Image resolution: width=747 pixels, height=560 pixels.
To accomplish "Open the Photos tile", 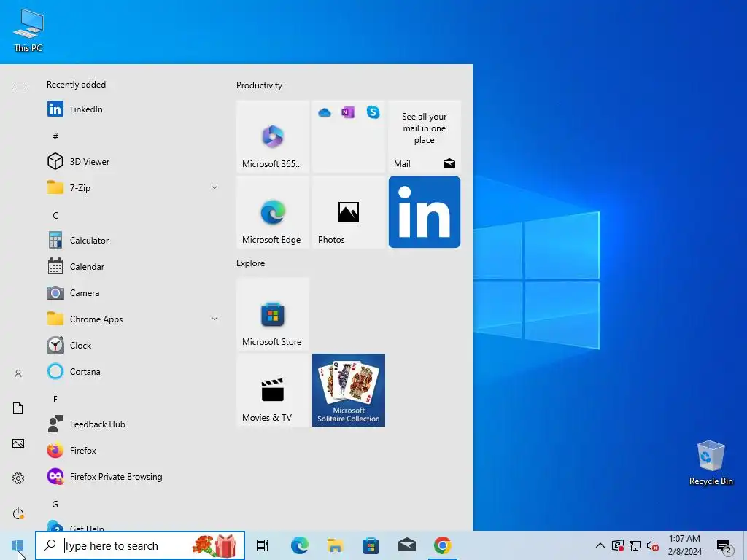I will coord(349,212).
